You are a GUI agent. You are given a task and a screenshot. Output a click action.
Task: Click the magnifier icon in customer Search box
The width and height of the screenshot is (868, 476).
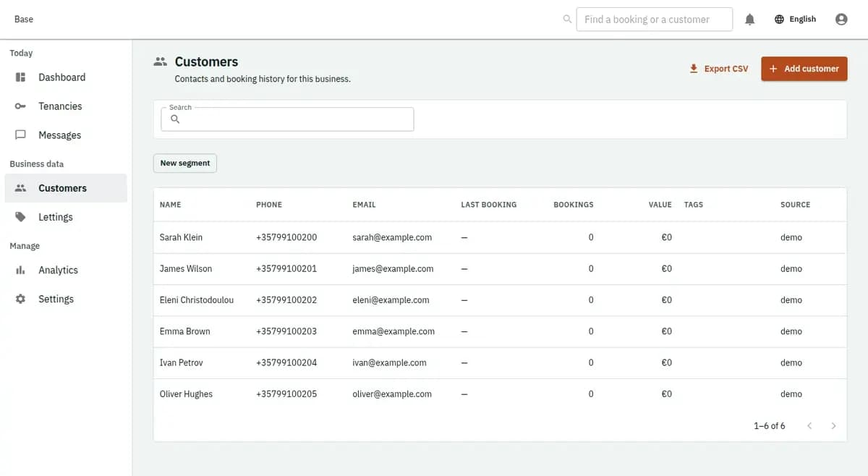(175, 119)
